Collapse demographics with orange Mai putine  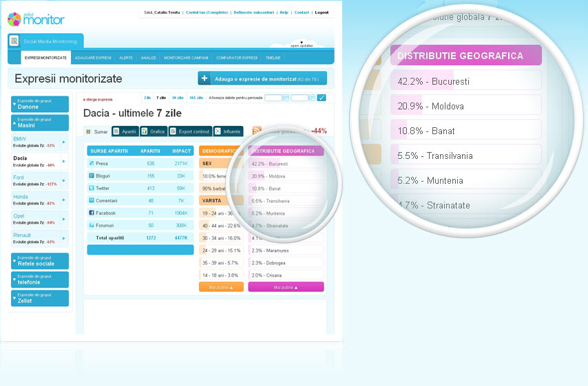[221, 287]
